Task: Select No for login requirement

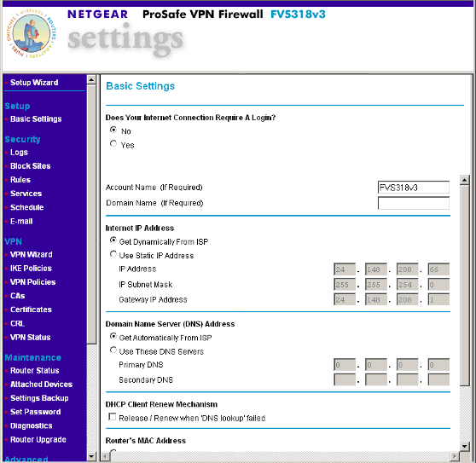Action: click(x=113, y=130)
